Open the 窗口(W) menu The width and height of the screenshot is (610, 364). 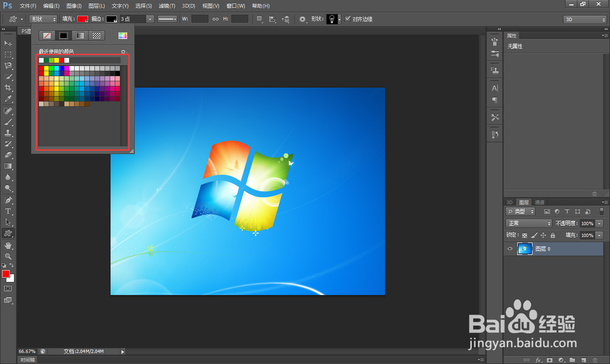point(236,6)
